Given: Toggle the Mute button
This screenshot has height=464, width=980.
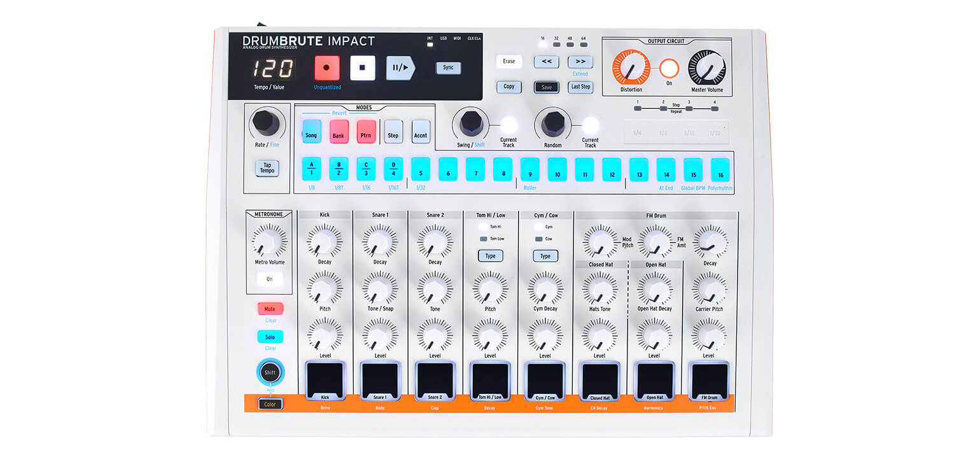Looking at the screenshot, I should 270,309.
